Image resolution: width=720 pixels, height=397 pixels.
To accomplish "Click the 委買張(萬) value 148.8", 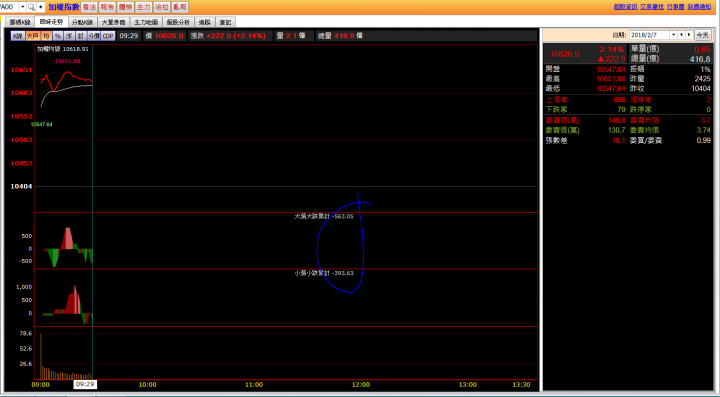I will click(x=617, y=120).
